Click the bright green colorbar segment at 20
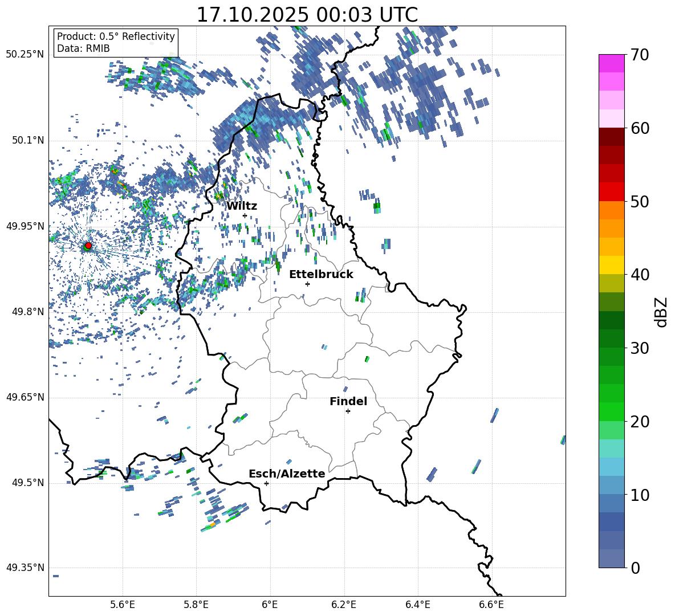This screenshot has width=675, height=616. [611, 411]
